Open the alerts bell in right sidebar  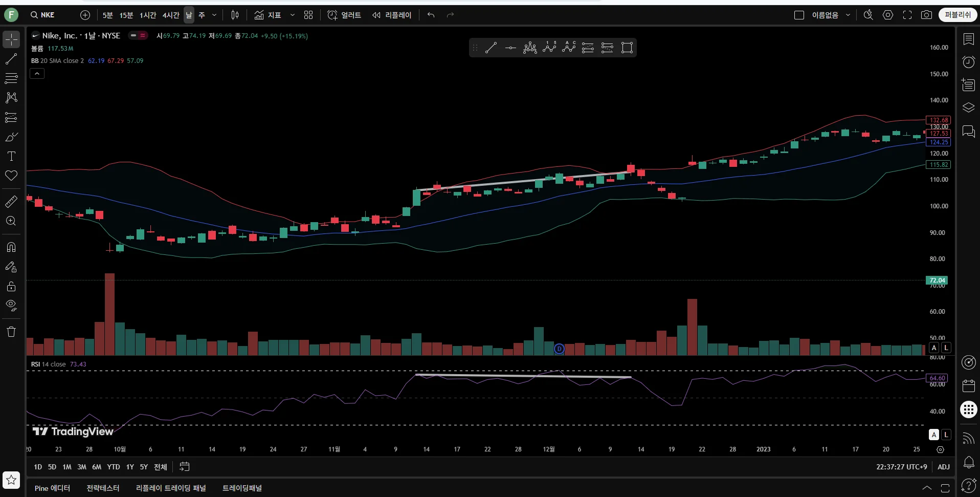click(x=969, y=463)
